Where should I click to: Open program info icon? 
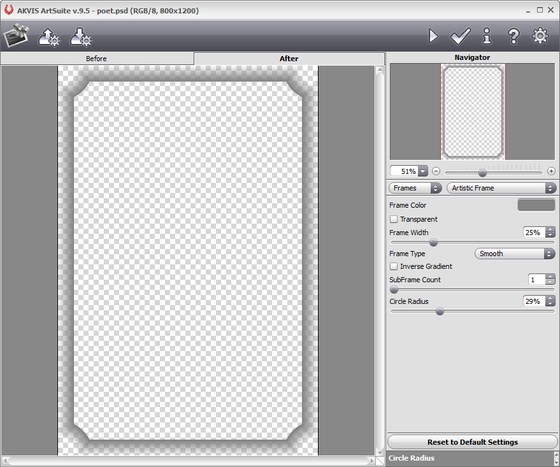(x=487, y=36)
